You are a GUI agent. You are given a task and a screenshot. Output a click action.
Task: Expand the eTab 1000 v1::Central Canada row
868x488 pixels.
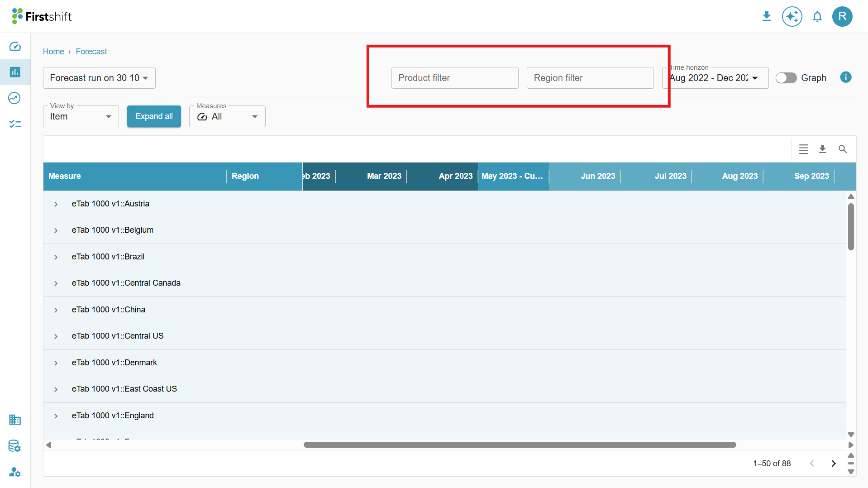pyautogui.click(x=56, y=283)
